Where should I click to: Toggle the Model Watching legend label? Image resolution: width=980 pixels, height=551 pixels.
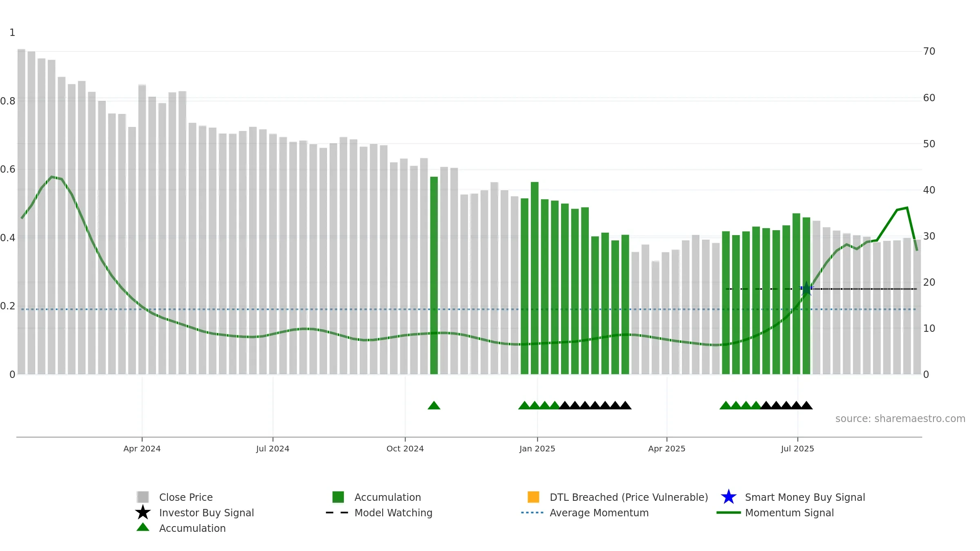(x=393, y=513)
